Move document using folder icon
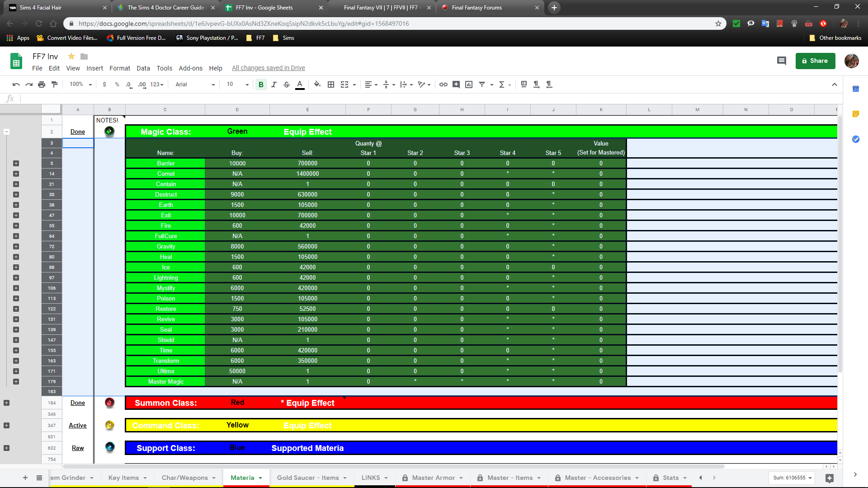 pyautogui.click(x=84, y=56)
